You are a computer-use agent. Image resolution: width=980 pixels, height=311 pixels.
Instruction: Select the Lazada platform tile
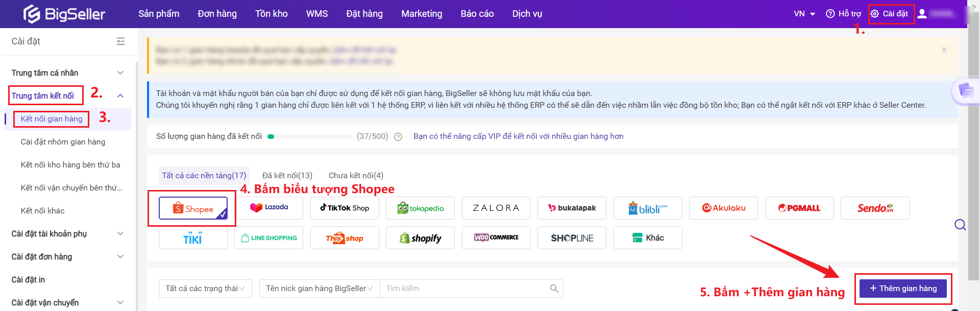tap(269, 208)
